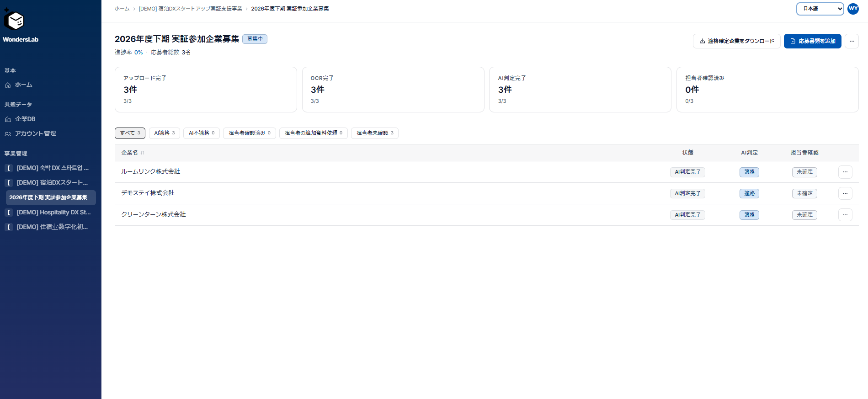Click the 応募書類を追加 button
Image resolution: width=868 pixels, height=399 pixels.
coord(813,41)
